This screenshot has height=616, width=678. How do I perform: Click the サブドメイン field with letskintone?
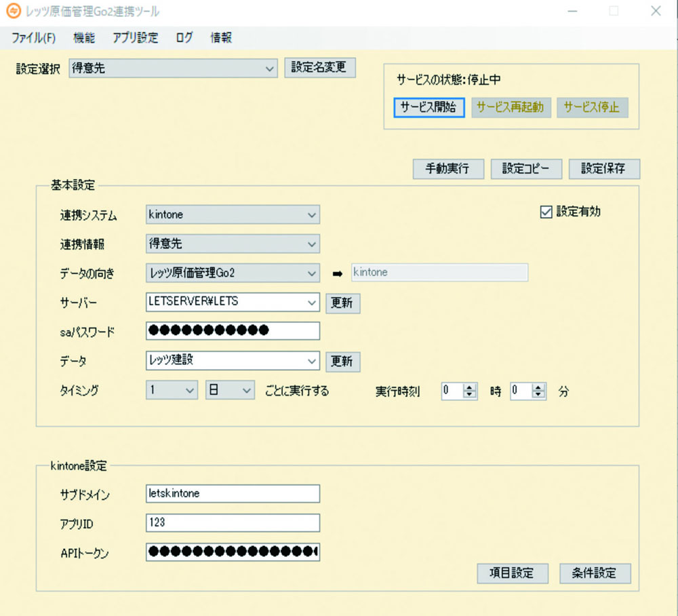click(233, 494)
